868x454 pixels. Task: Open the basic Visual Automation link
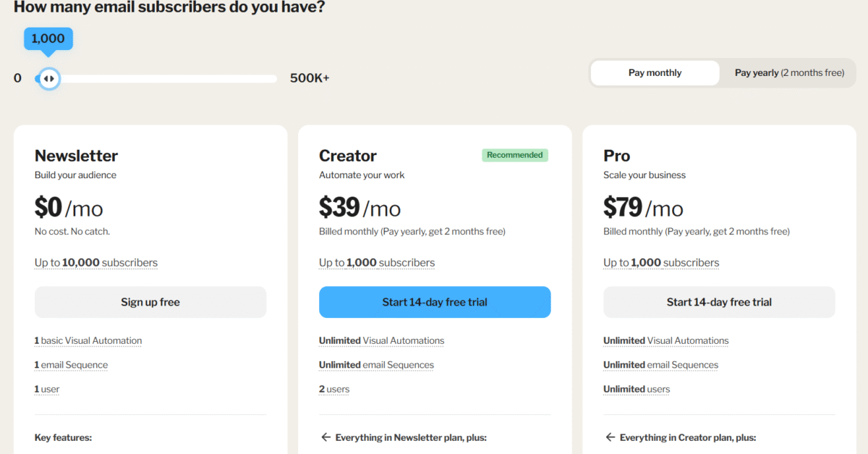point(88,340)
